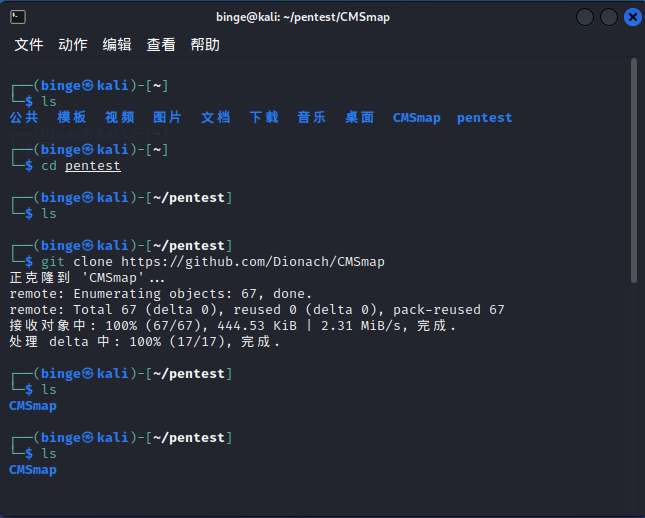
Task: Click the line 正克隆到 'CMSmap'...
Action: [87, 278]
